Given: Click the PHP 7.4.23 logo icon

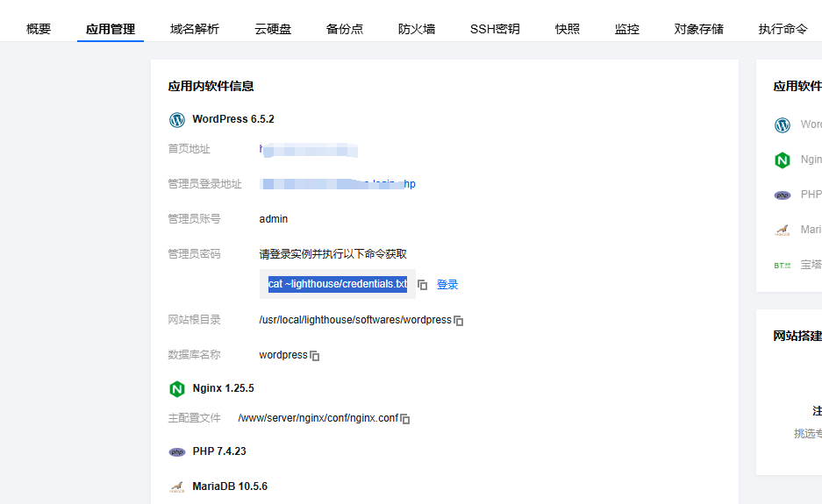Looking at the screenshot, I should click(x=177, y=452).
